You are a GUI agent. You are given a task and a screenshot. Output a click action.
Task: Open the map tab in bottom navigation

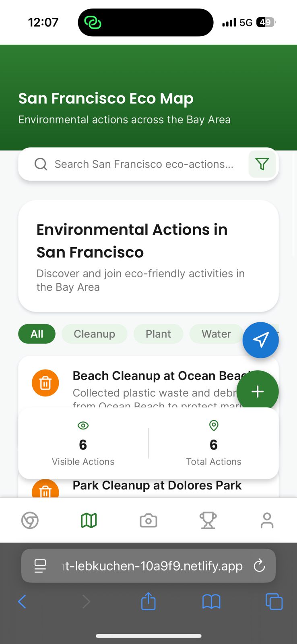click(x=89, y=520)
